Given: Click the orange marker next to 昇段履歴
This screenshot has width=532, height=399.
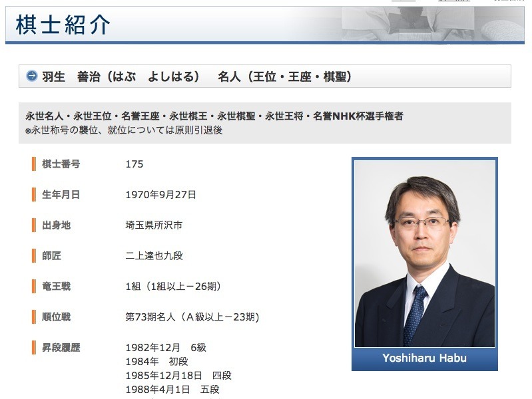Looking at the screenshot, I should pos(33,348).
